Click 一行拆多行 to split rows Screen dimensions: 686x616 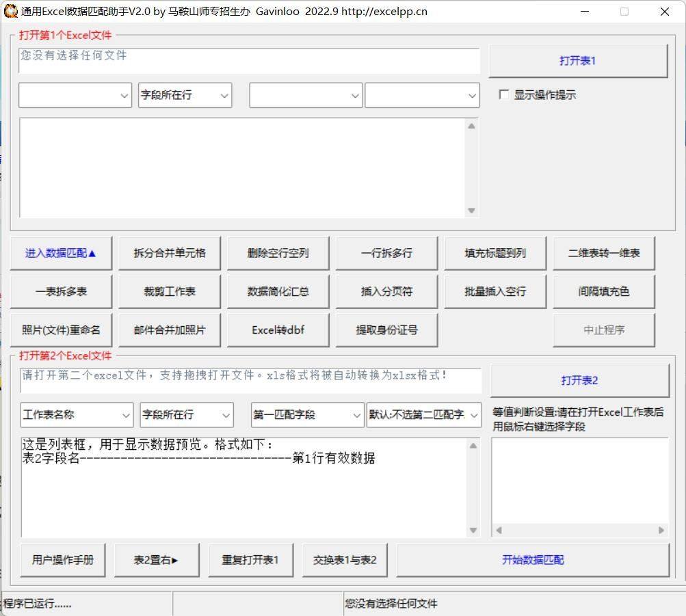(386, 252)
